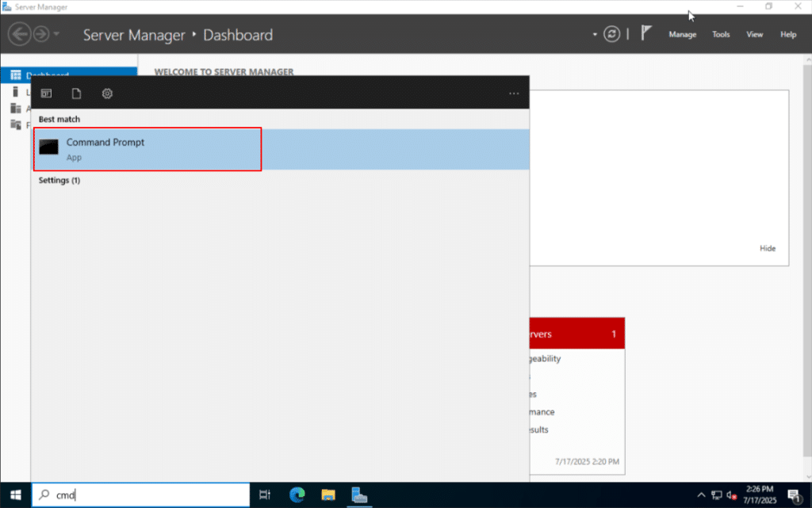
Task: Expand the Settings (1) results group
Action: click(59, 180)
